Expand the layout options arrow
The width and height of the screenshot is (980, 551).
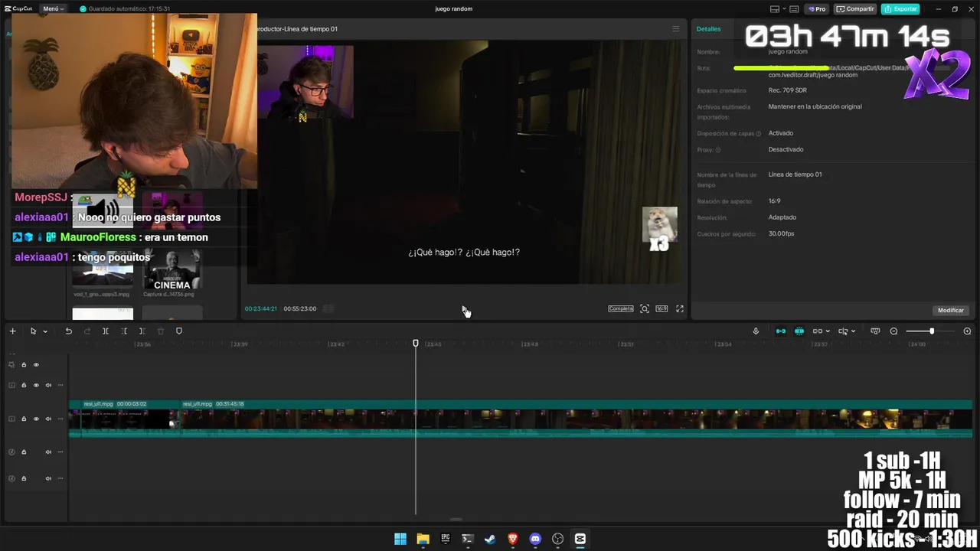tap(784, 9)
